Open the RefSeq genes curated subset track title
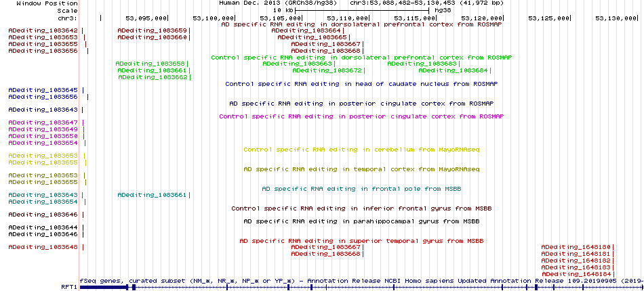 pos(361,281)
